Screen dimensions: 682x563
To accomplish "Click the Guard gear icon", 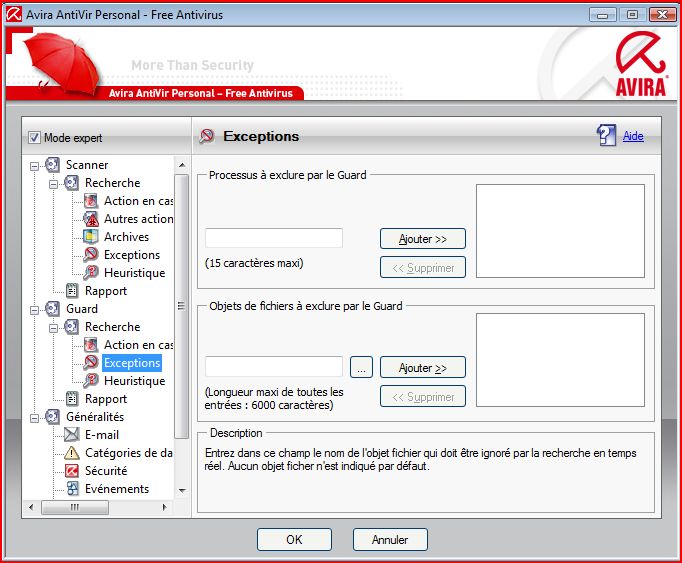I will [x=52, y=309].
